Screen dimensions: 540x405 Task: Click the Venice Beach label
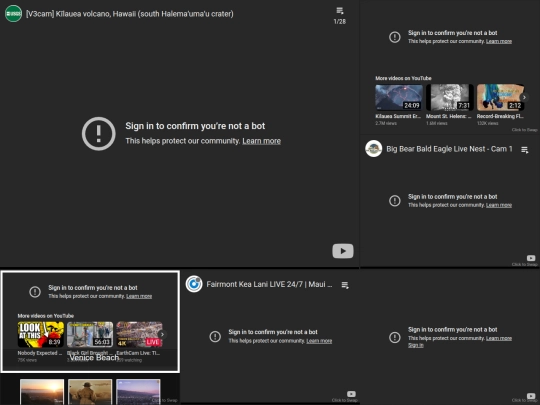click(x=94, y=358)
